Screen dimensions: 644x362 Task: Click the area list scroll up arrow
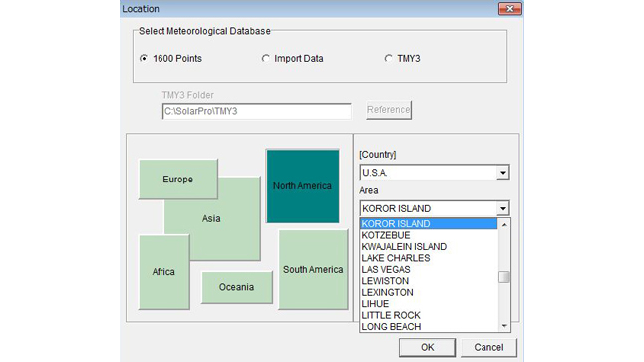coord(504,224)
